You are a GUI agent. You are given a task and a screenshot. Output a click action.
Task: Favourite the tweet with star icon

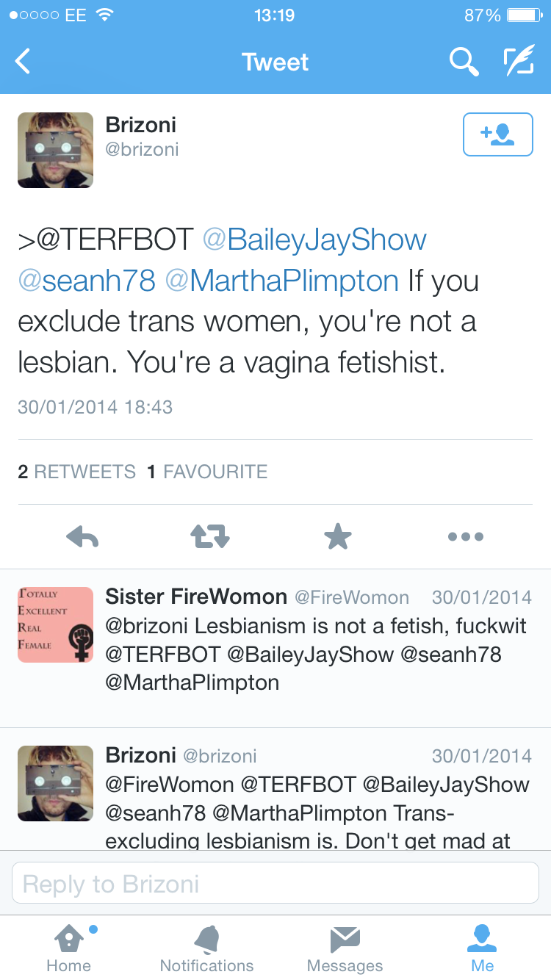pyautogui.click(x=338, y=537)
